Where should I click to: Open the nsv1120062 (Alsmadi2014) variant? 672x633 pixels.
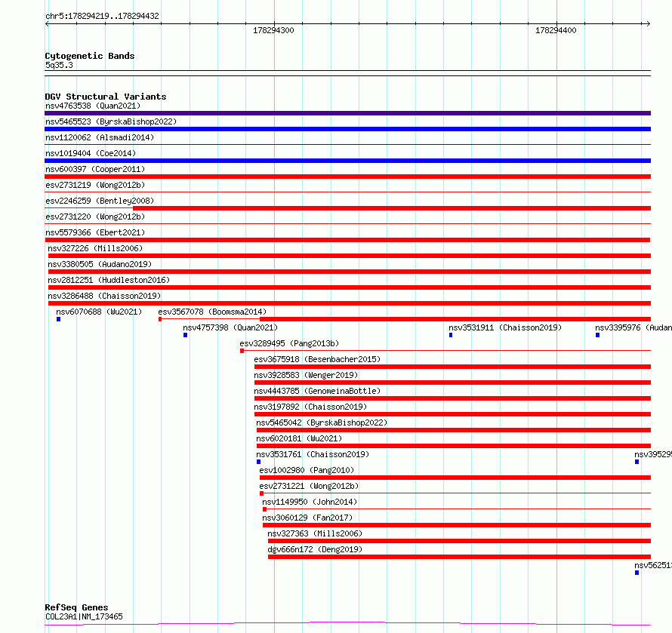coord(100,137)
